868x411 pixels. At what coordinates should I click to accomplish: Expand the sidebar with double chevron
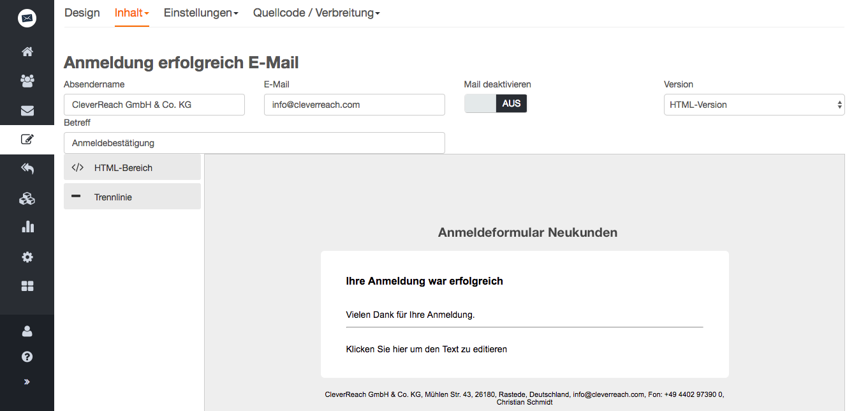(x=27, y=382)
